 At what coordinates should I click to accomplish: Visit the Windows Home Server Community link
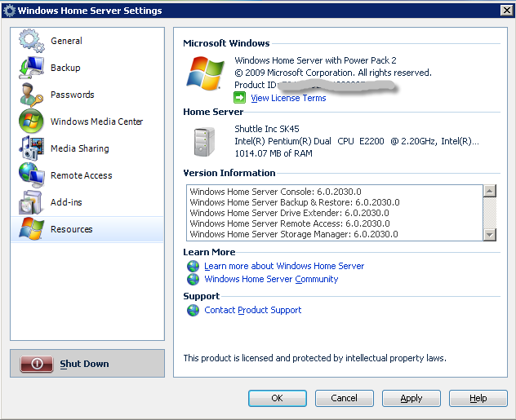271,279
